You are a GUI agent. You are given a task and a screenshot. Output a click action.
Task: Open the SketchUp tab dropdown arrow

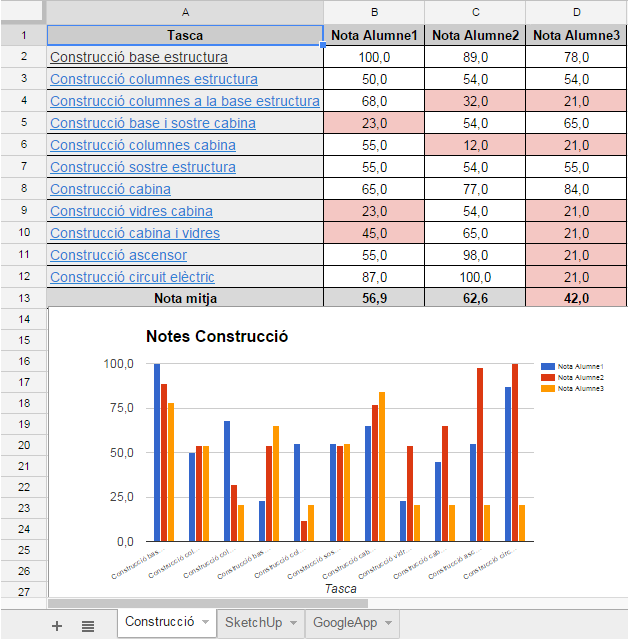pos(293,623)
